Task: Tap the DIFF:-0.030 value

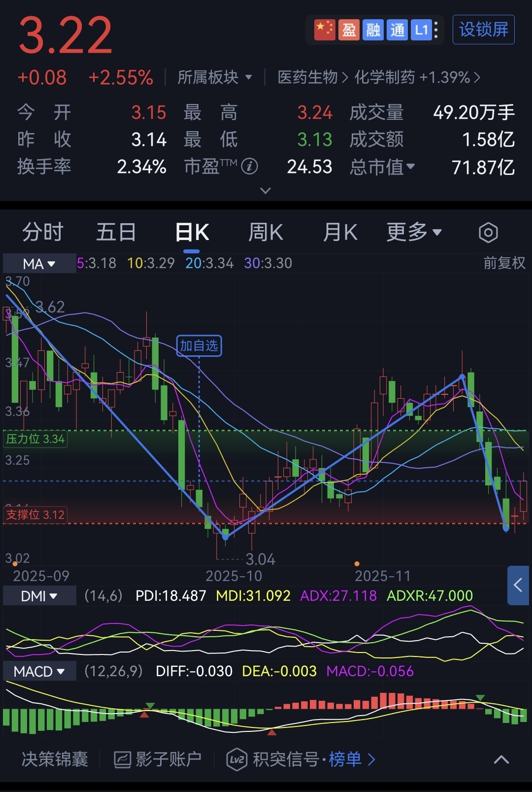Action: 194,671
